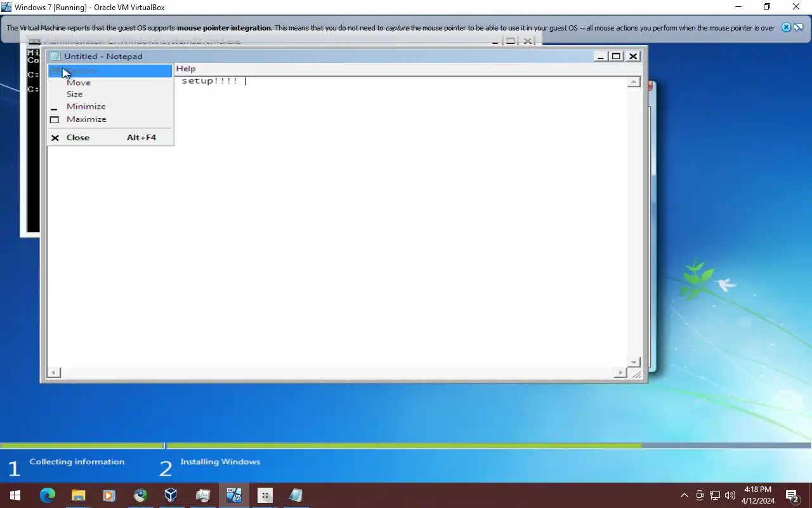The height and width of the screenshot is (508, 812).
Task: Dismiss the mouse integration notification
Action: [x=786, y=27]
